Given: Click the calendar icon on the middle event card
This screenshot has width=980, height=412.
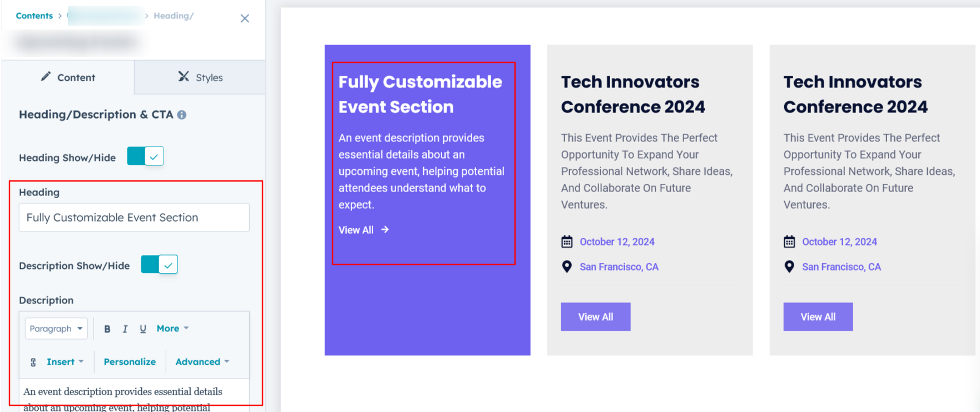Looking at the screenshot, I should pyautogui.click(x=567, y=242).
